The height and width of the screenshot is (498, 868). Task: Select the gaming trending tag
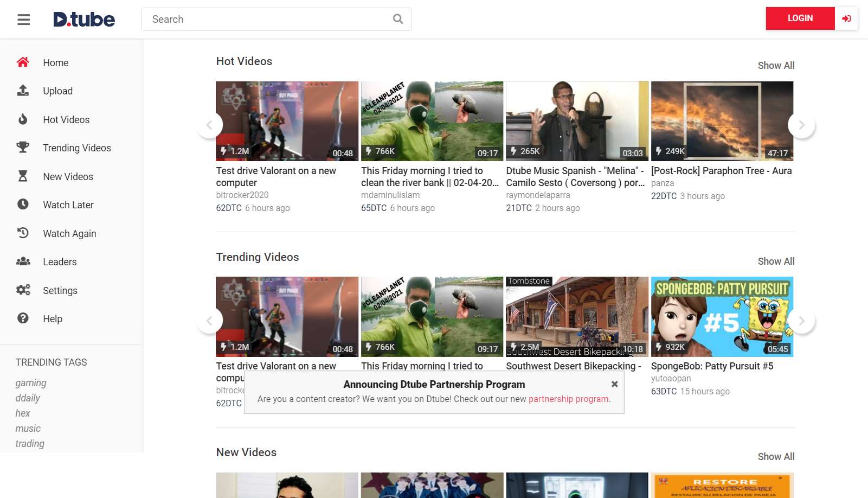(x=31, y=383)
